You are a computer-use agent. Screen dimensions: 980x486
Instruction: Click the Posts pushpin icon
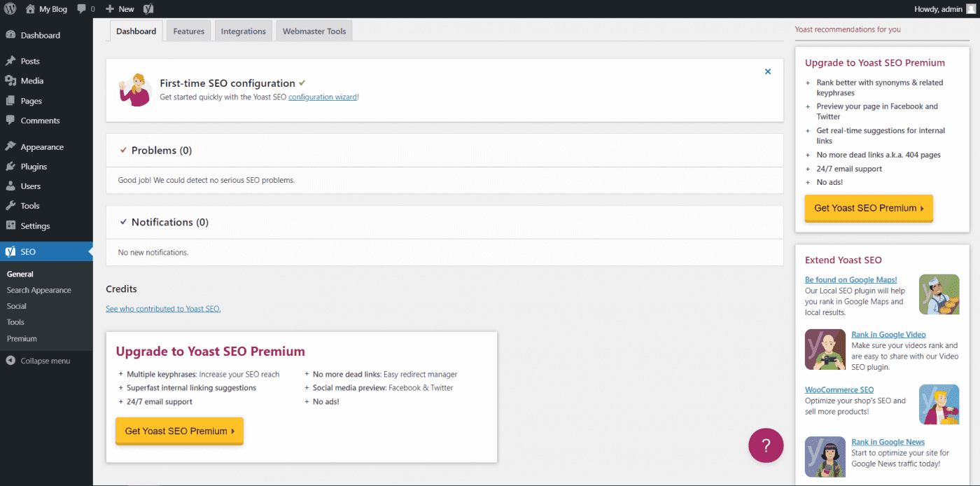coord(10,61)
